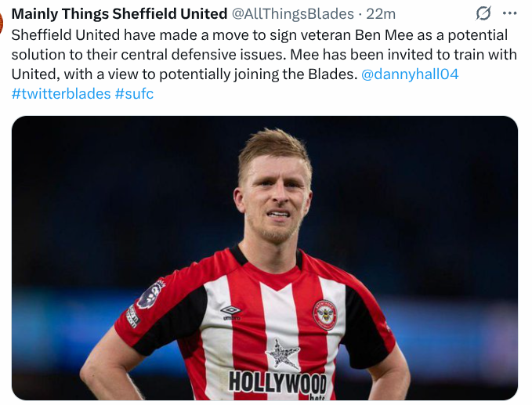Open Grok actions icon on tweet
This screenshot has width=532, height=405.
(x=483, y=13)
